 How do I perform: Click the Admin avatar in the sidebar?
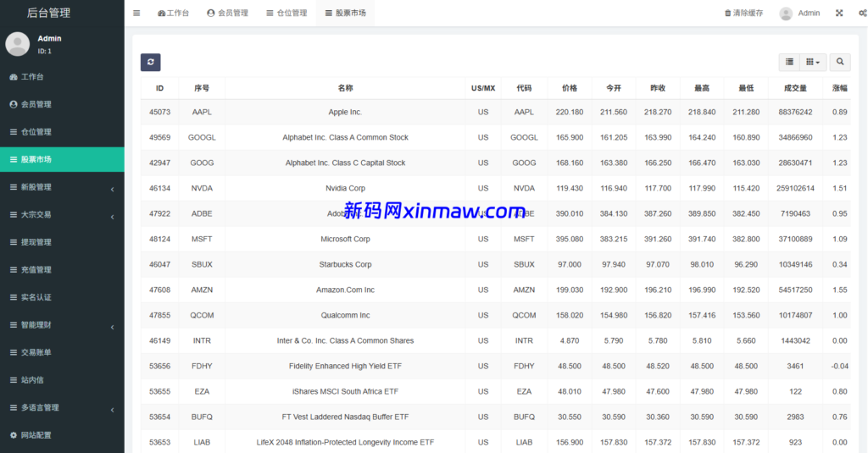point(18,44)
